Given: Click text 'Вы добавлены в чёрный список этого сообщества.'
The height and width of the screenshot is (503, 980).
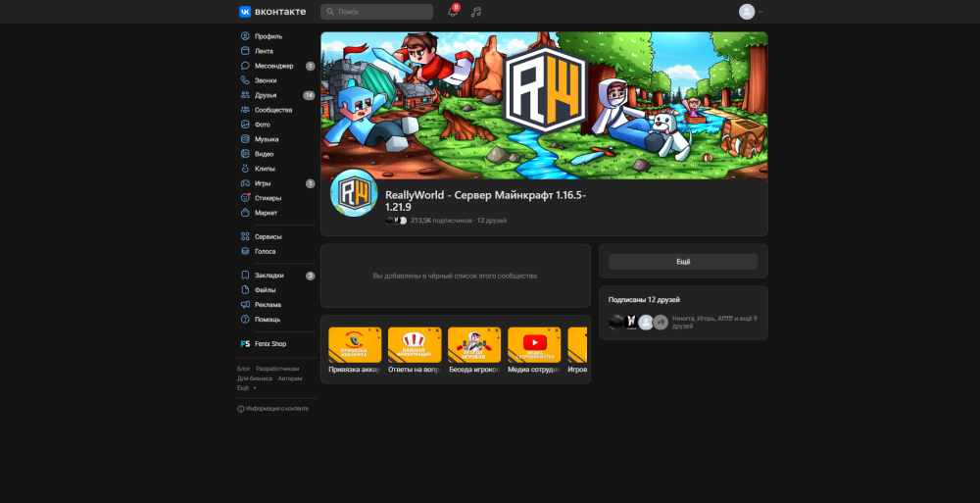Looking at the screenshot, I should coord(455,276).
